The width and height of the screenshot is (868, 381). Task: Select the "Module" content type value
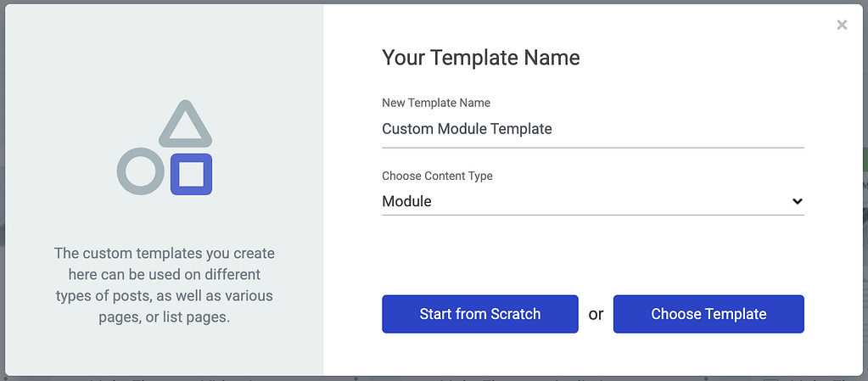click(407, 201)
